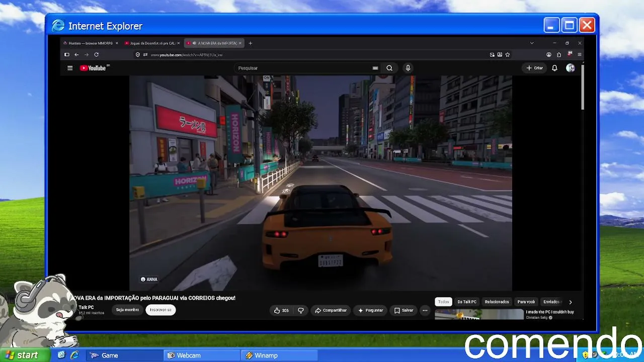The image size is (644, 362).
Task: Show more filter chips with the right chevron
Action: click(570, 302)
